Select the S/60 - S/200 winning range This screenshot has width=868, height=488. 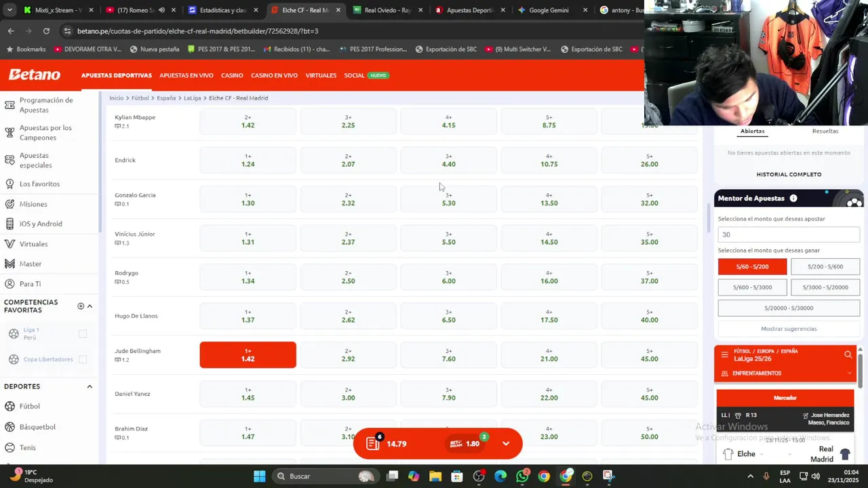[752, 266]
